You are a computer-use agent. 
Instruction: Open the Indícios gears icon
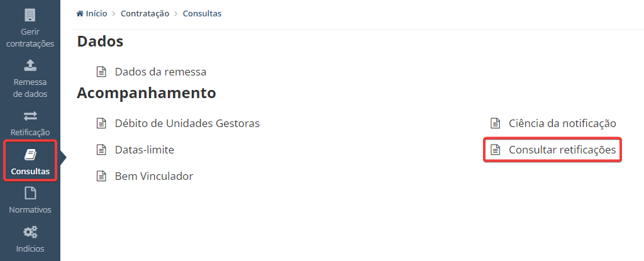pyautogui.click(x=30, y=232)
